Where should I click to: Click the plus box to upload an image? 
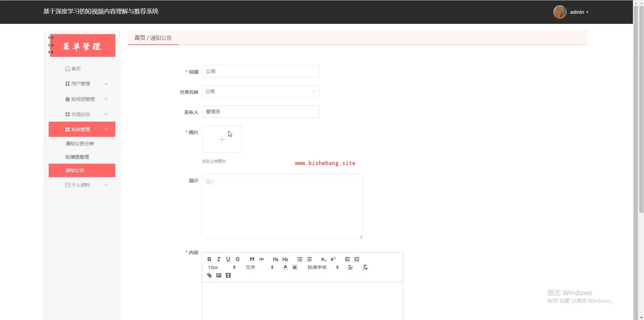pos(222,139)
